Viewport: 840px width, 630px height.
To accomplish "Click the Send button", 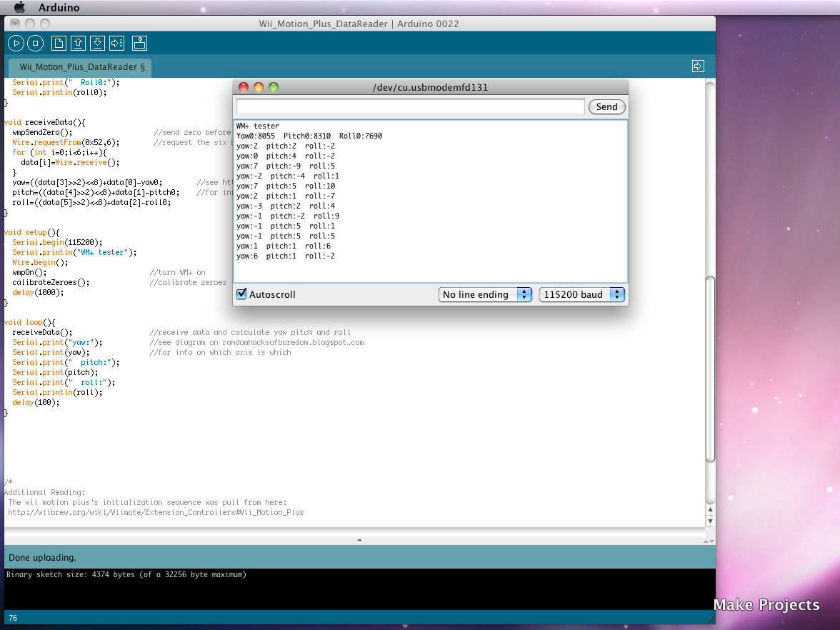I will [x=607, y=106].
